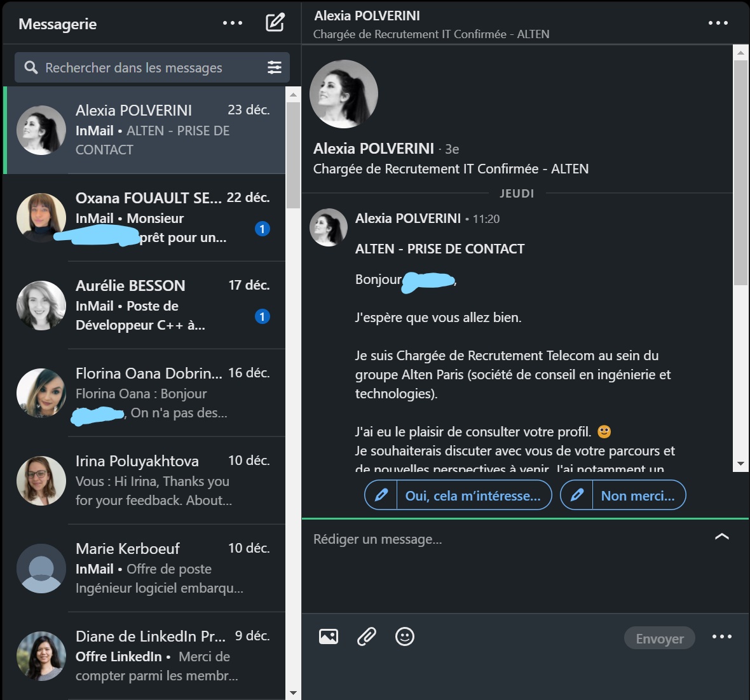Viewport: 750px width, 700px height.
Task: Open Alexia POLVERINI profile name under photo
Action: pyautogui.click(x=374, y=149)
